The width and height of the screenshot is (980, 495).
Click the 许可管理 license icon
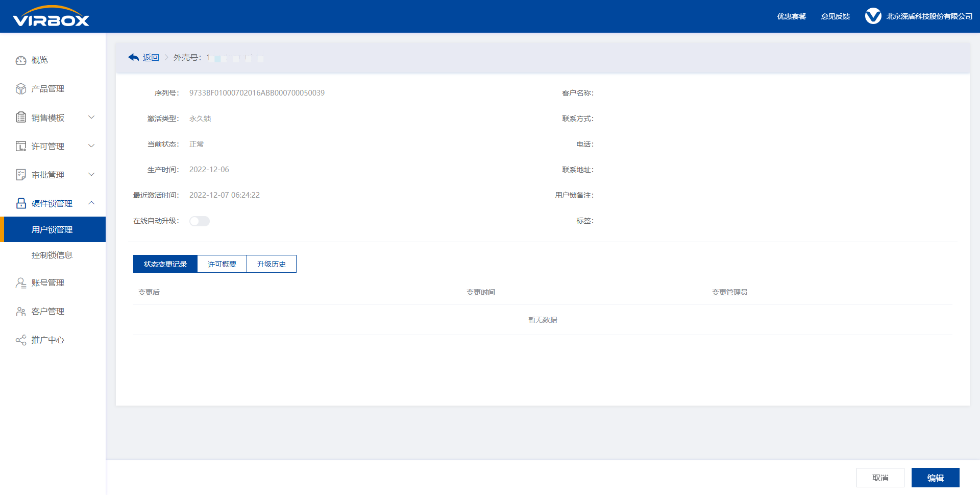(x=21, y=146)
